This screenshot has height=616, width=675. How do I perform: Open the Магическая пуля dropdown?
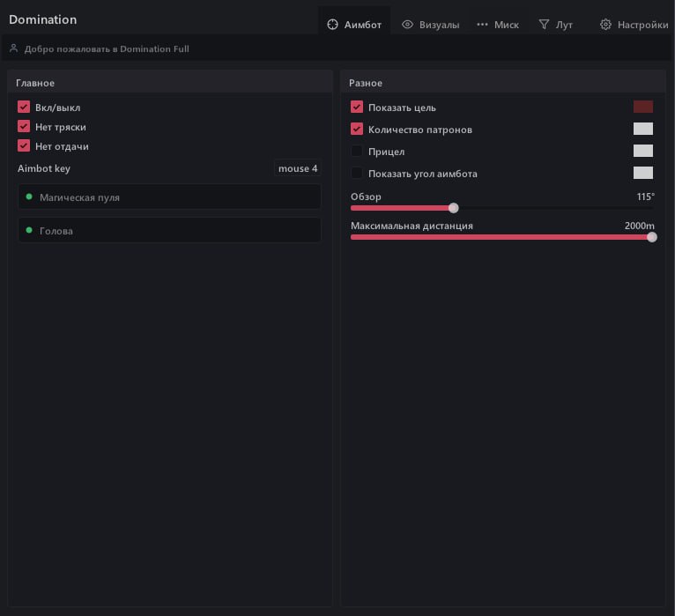[169, 197]
